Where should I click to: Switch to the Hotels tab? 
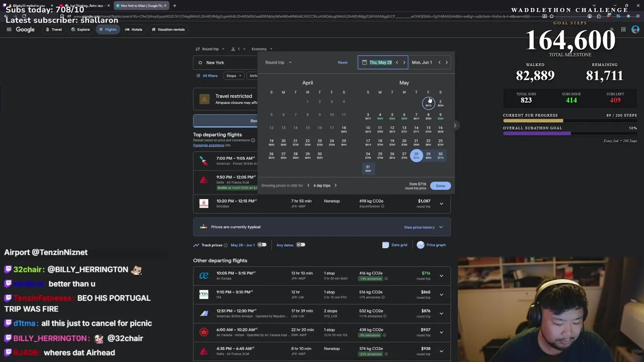[133, 29]
